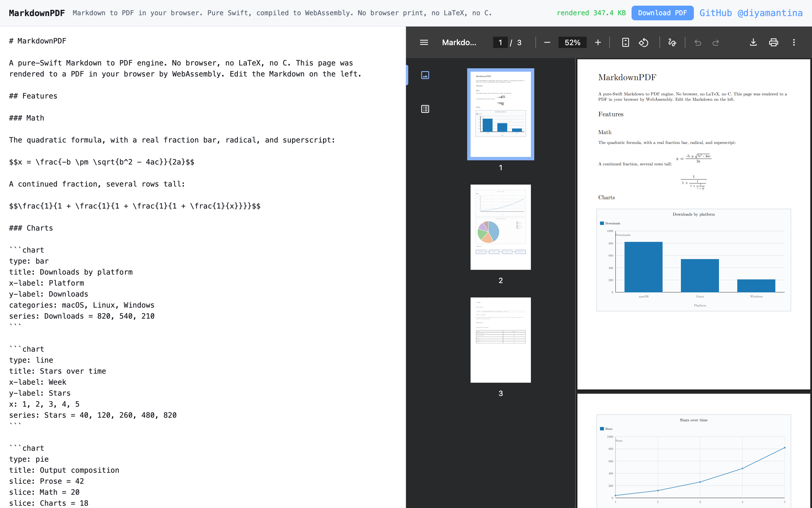
Task: Click the MarkdownPDF heading in PDF page
Action: 627,77
